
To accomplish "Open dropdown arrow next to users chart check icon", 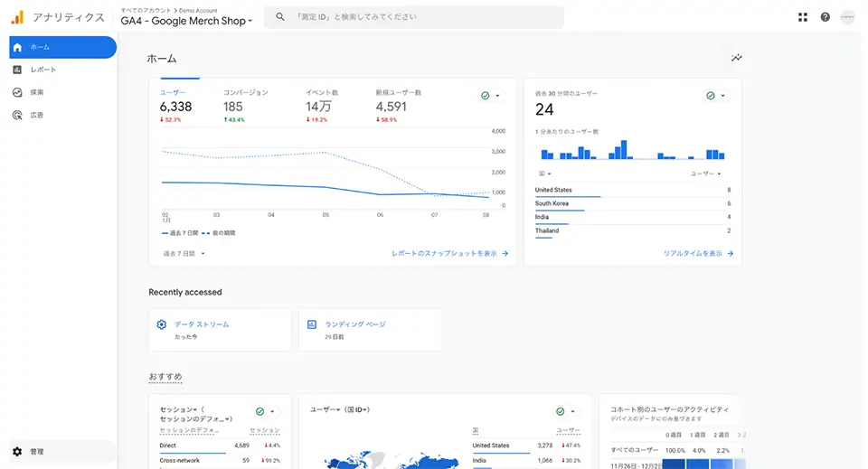I will (x=497, y=96).
